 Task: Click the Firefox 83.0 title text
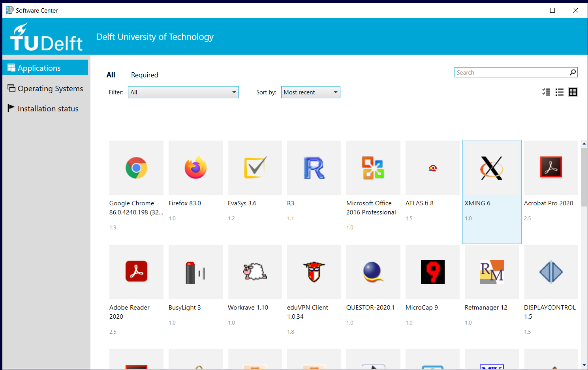[x=185, y=203]
